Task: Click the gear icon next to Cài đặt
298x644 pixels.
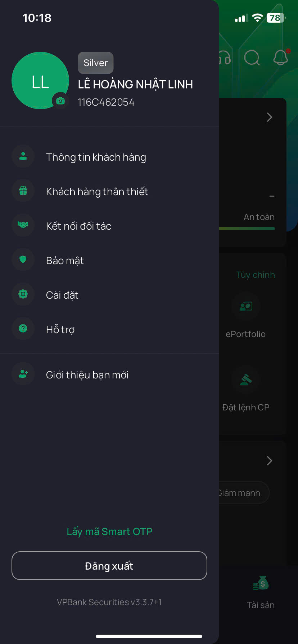Action: pyautogui.click(x=23, y=294)
